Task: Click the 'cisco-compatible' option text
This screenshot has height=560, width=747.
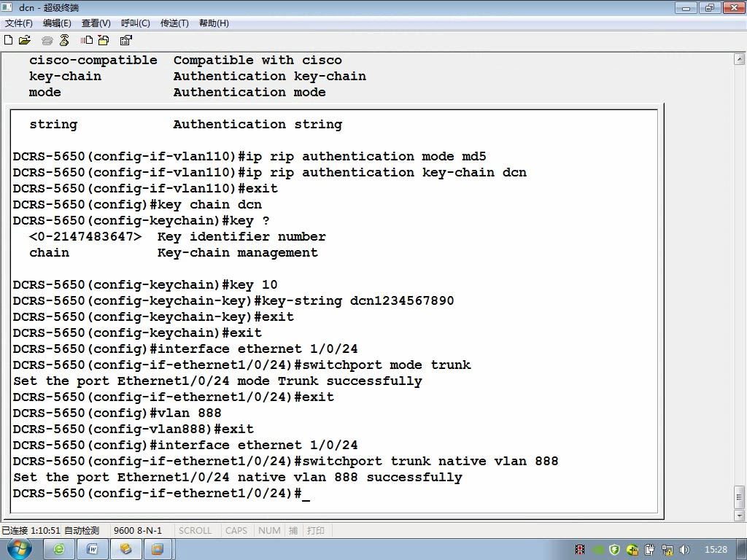Action: click(93, 61)
